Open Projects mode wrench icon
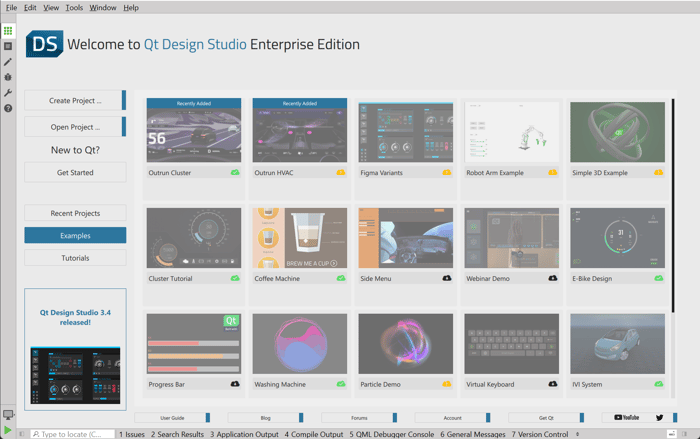The image size is (700, 439). [8, 93]
